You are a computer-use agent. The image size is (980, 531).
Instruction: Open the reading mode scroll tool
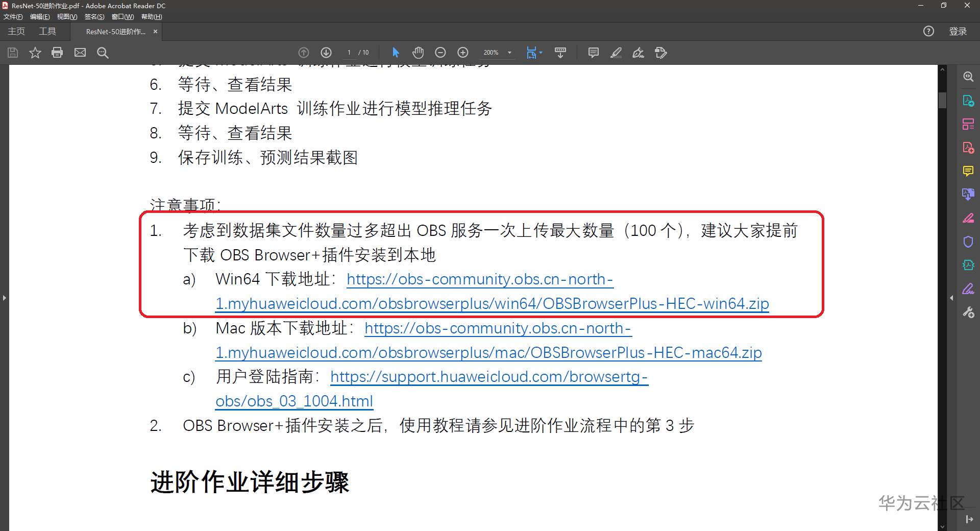[560, 53]
